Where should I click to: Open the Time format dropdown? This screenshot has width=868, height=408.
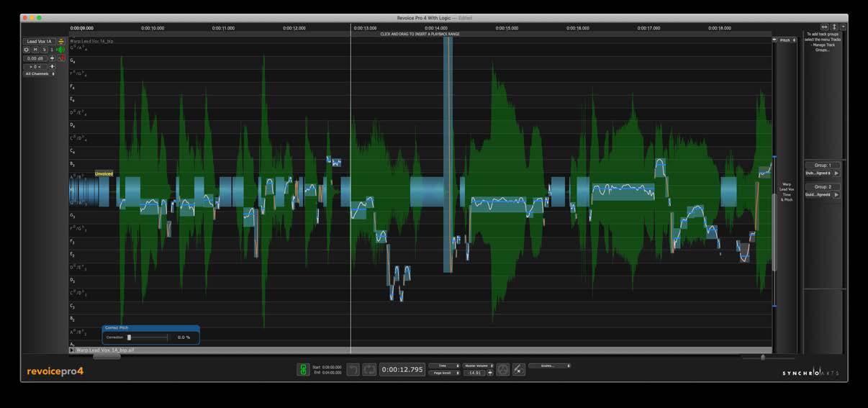tap(444, 366)
